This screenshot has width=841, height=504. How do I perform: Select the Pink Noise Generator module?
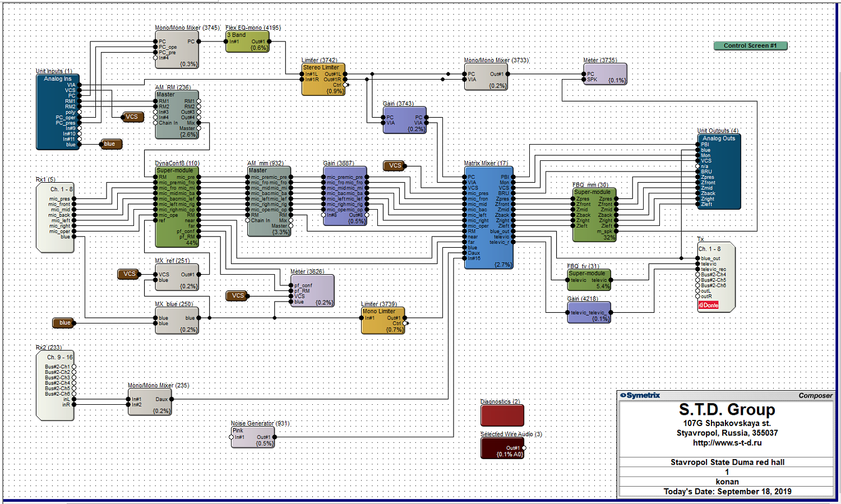pos(252,437)
